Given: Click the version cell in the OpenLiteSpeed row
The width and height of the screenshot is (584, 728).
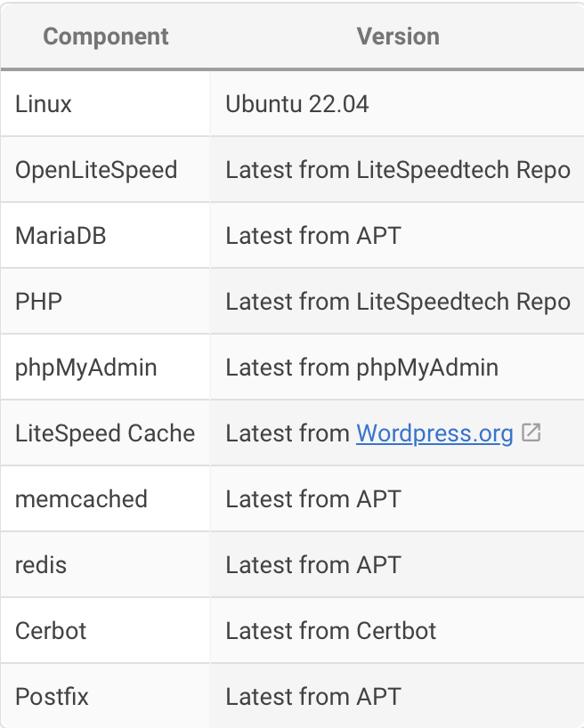Looking at the screenshot, I should point(397,169).
